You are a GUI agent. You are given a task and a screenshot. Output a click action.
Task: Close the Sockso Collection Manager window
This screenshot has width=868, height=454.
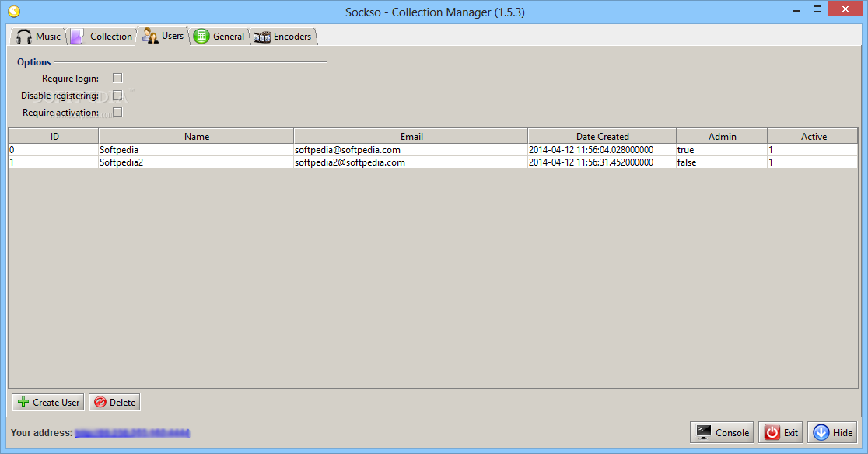(x=845, y=9)
